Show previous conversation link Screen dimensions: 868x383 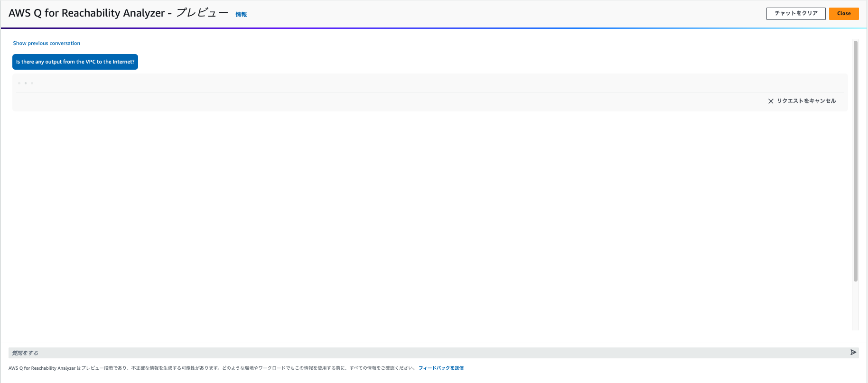click(x=47, y=43)
